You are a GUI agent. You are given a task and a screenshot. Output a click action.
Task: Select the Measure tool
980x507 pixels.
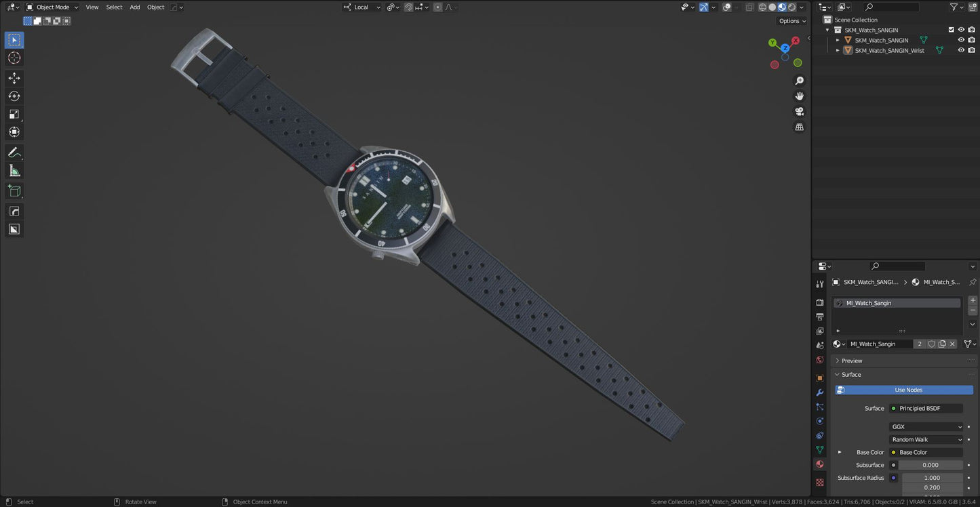pos(14,170)
